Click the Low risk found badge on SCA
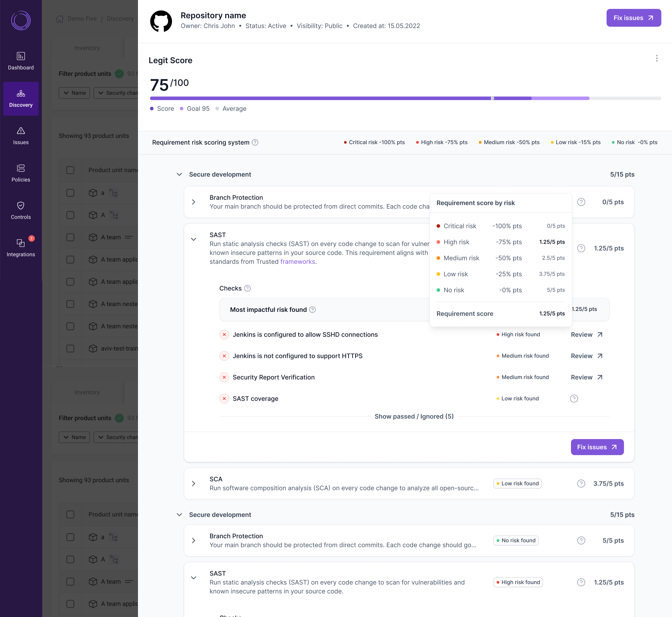This screenshot has width=672, height=617. click(517, 484)
